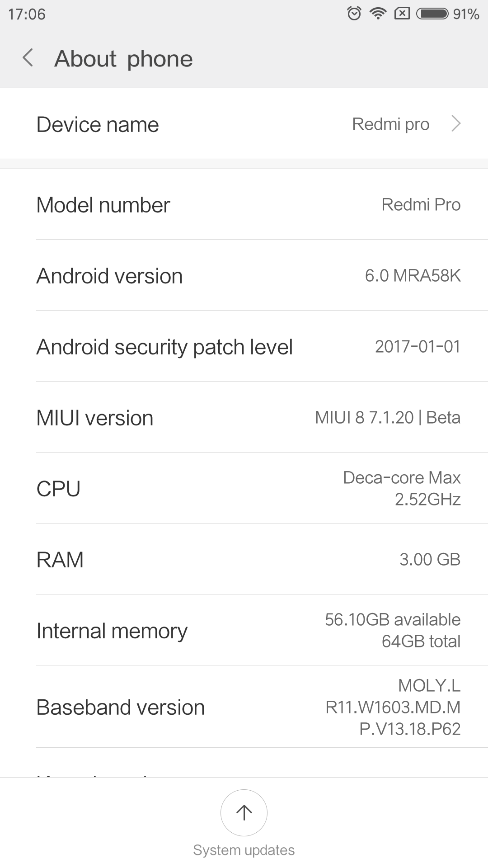The image size is (488, 868).
Task: Select the Model number row
Action: pos(244,205)
